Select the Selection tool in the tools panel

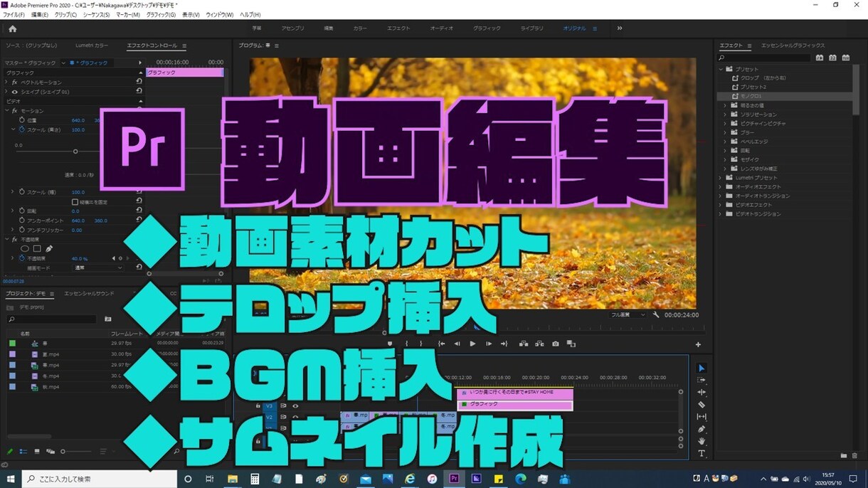coord(702,368)
